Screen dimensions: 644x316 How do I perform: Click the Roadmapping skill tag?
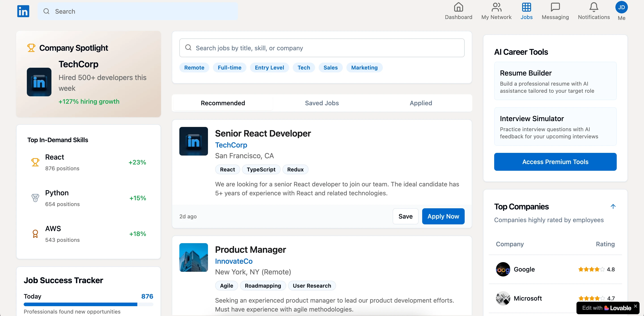263,286
